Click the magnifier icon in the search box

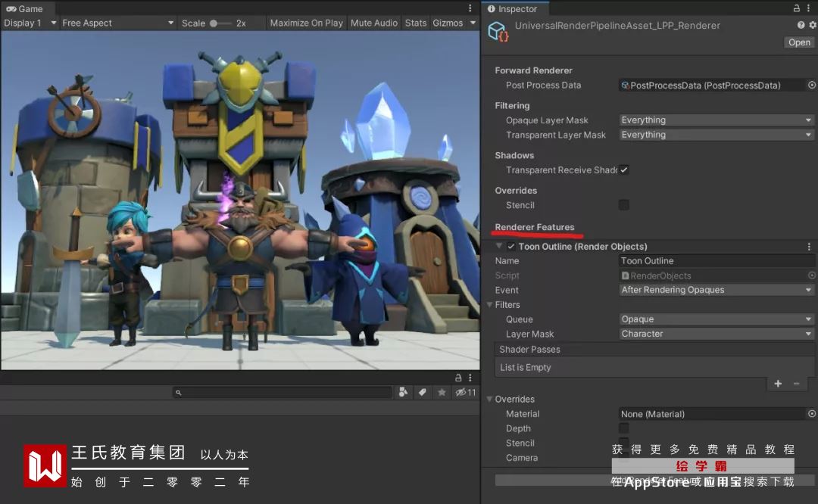[x=179, y=393]
